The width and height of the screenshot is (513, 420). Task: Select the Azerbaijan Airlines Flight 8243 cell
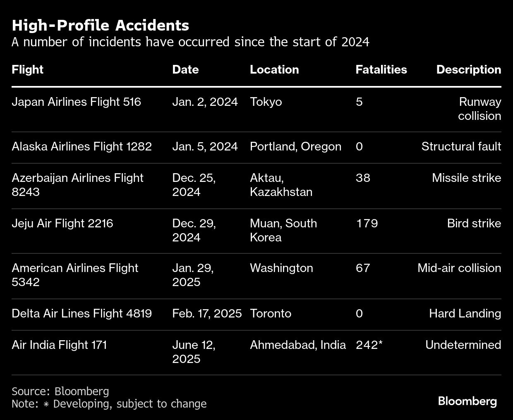(77, 185)
